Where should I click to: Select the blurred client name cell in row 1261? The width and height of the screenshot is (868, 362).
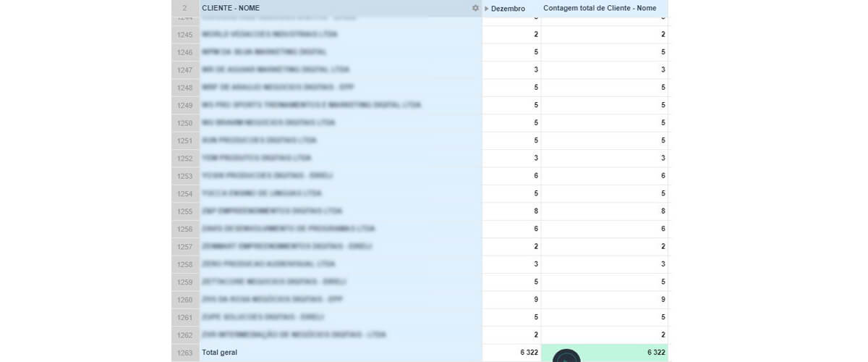341,317
